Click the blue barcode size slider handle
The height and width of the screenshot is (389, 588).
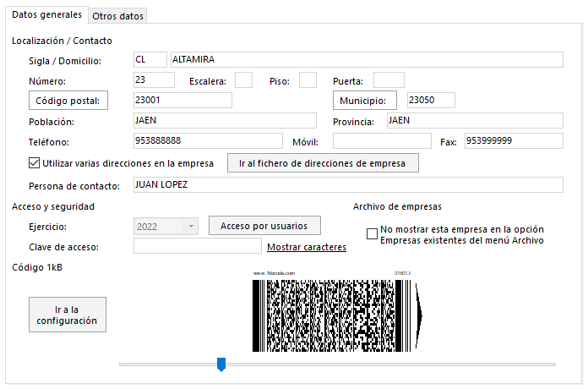(221, 364)
